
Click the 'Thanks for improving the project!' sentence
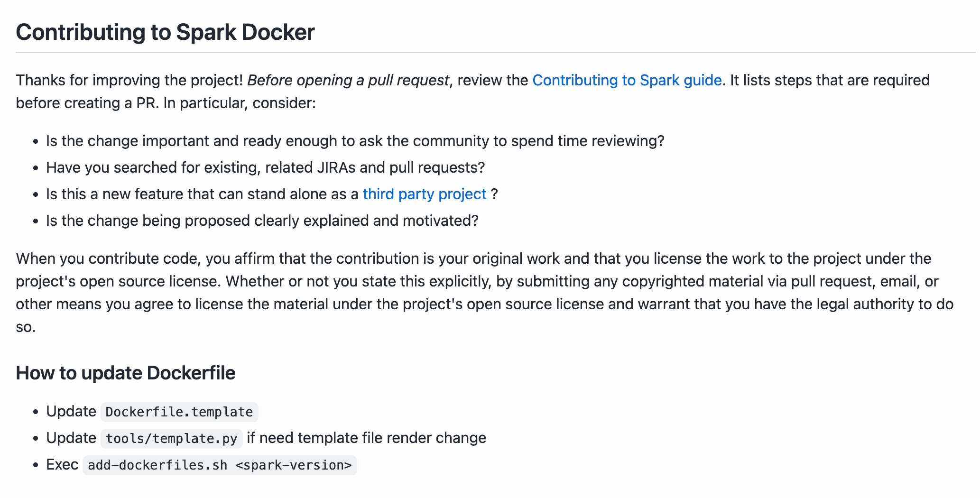click(129, 80)
